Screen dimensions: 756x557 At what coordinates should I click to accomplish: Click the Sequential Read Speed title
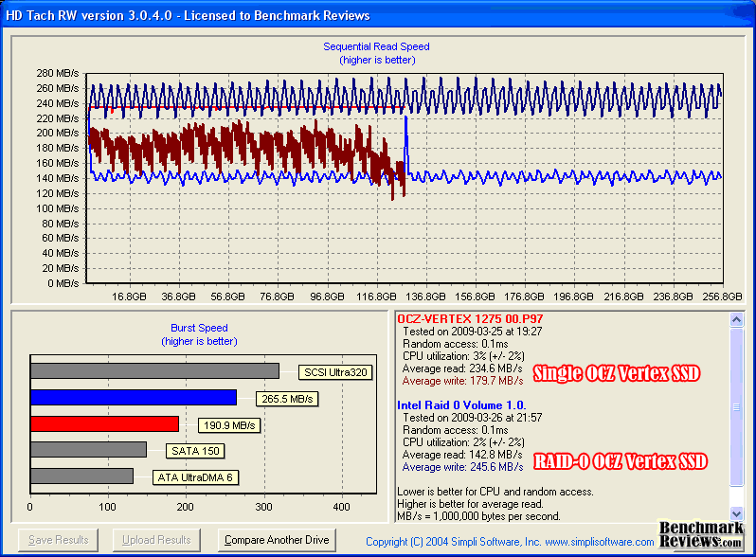coord(376,46)
